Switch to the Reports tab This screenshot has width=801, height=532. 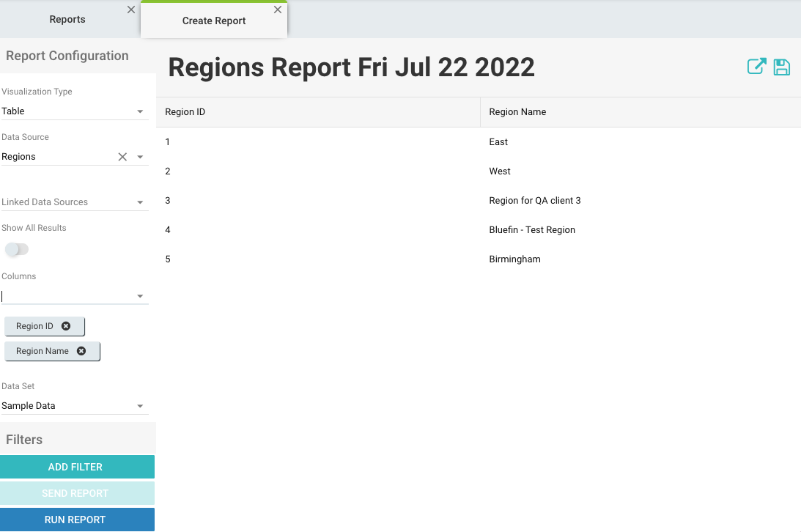pos(67,20)
